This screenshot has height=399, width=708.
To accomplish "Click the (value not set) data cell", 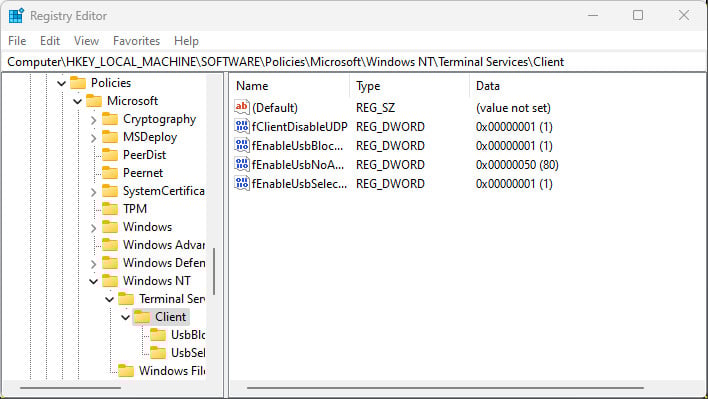I will 513,108.
